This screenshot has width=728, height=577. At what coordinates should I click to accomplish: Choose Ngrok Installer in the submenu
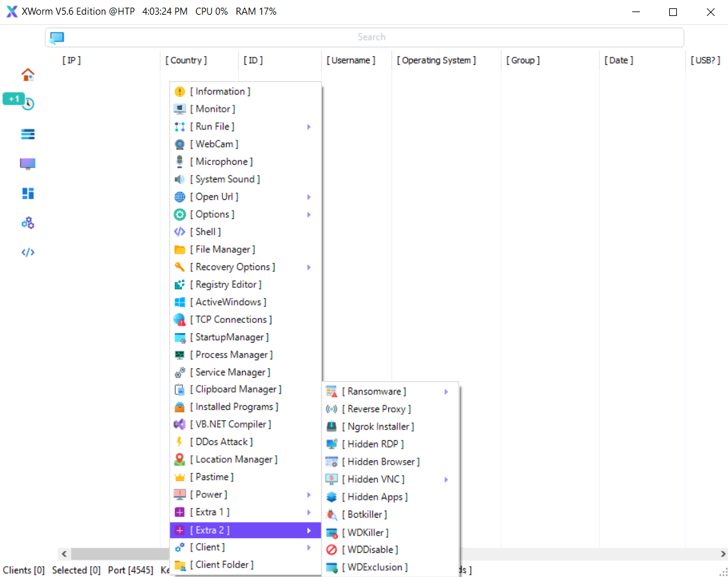390,426
